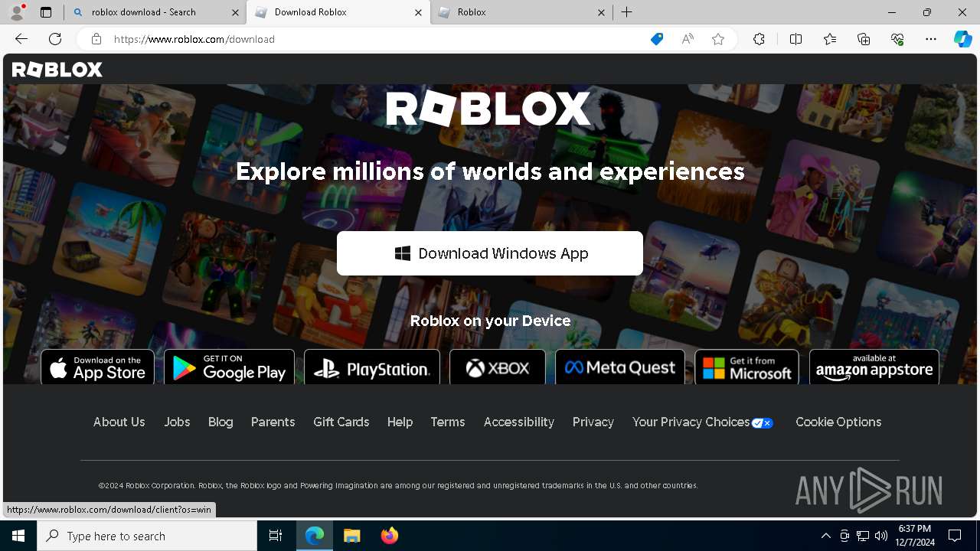Image resolution: width=980 pixels, height=551 pixels.
Task: Open the About Us footer link
Action: click(119, 422)
